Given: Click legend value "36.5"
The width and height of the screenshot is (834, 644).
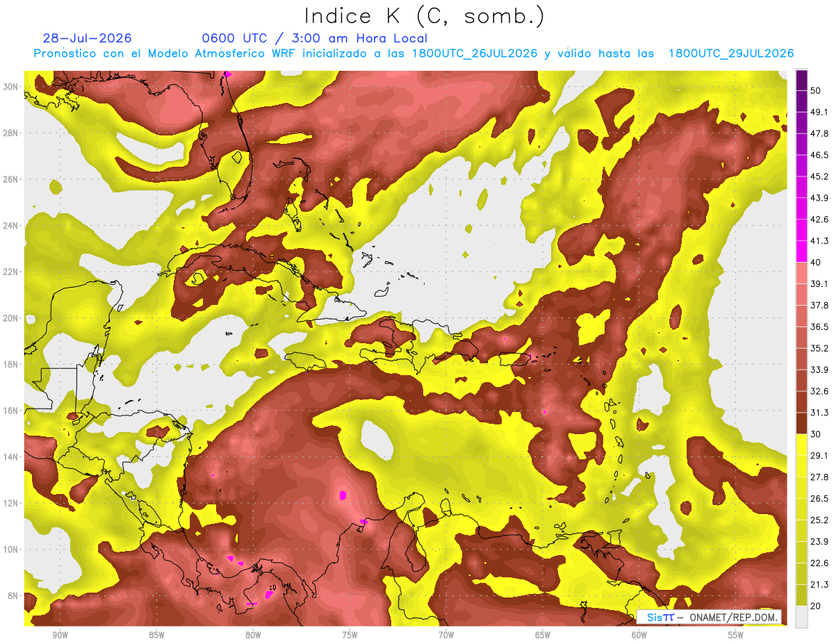Looking at the screenshot, I should (x=819, y=327).
